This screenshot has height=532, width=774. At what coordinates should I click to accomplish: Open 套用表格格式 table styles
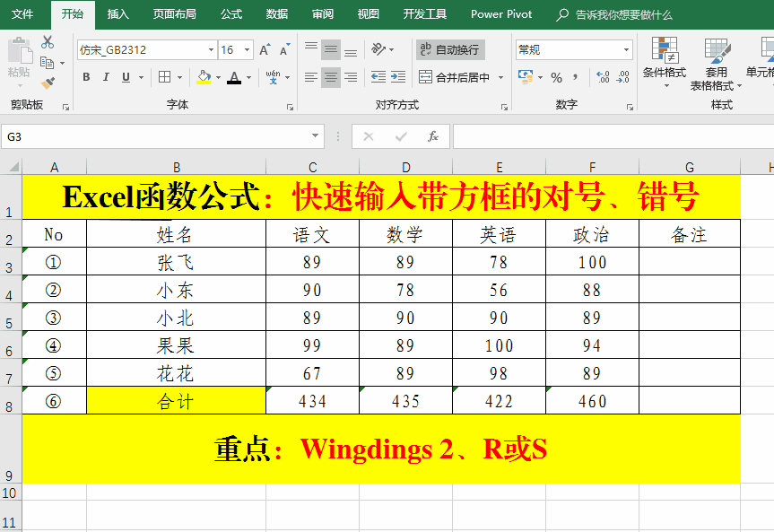tap(716, 65)
